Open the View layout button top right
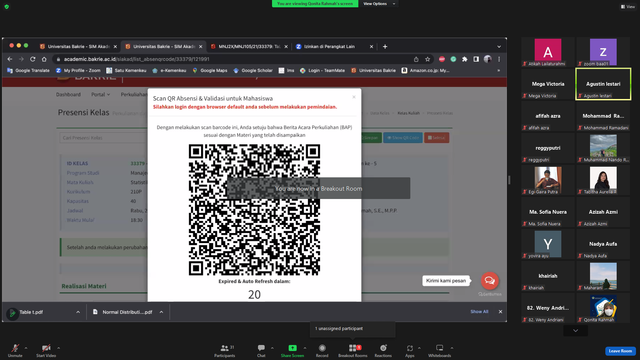 point(628,7)
